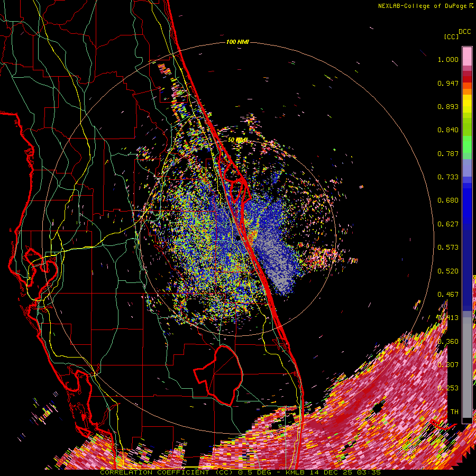Click the 0.680 scale value
This screenshot has width=476, height=476.
pos(448,200)
